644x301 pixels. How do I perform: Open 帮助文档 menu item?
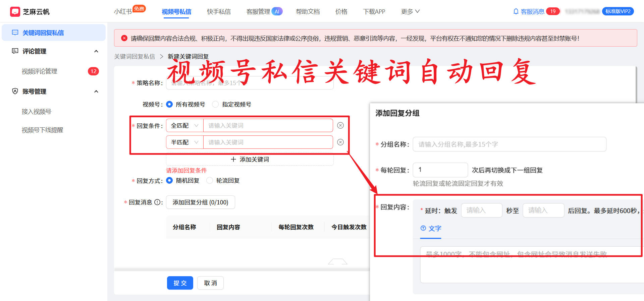coord(308,12)
